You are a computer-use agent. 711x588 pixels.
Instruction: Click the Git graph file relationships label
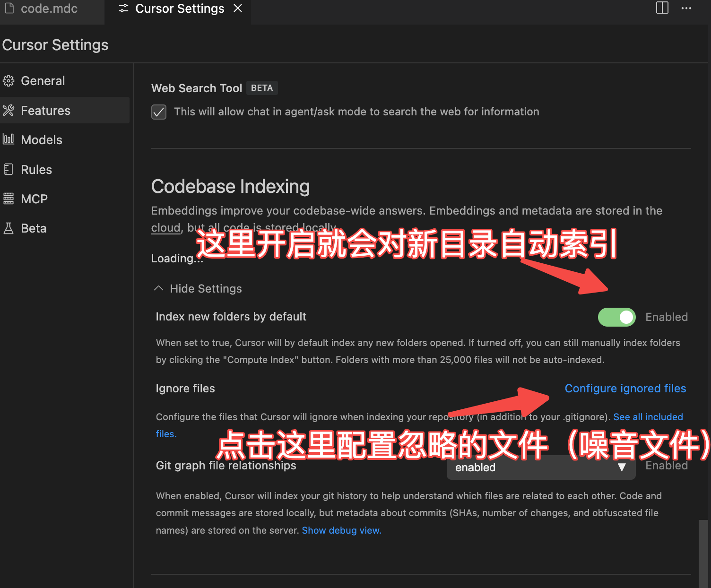226,466
